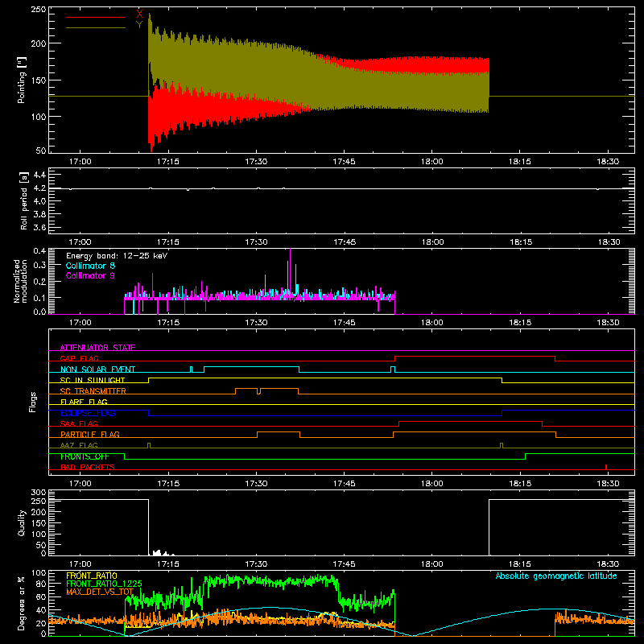This screenshot has height=644, width=644.
Task: Click the FLARE_FLAG label
Action: click(x=84, y=402)
